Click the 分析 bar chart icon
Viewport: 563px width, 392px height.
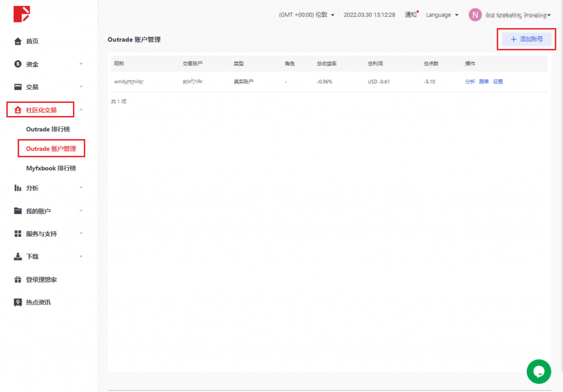tap(18, 188)
